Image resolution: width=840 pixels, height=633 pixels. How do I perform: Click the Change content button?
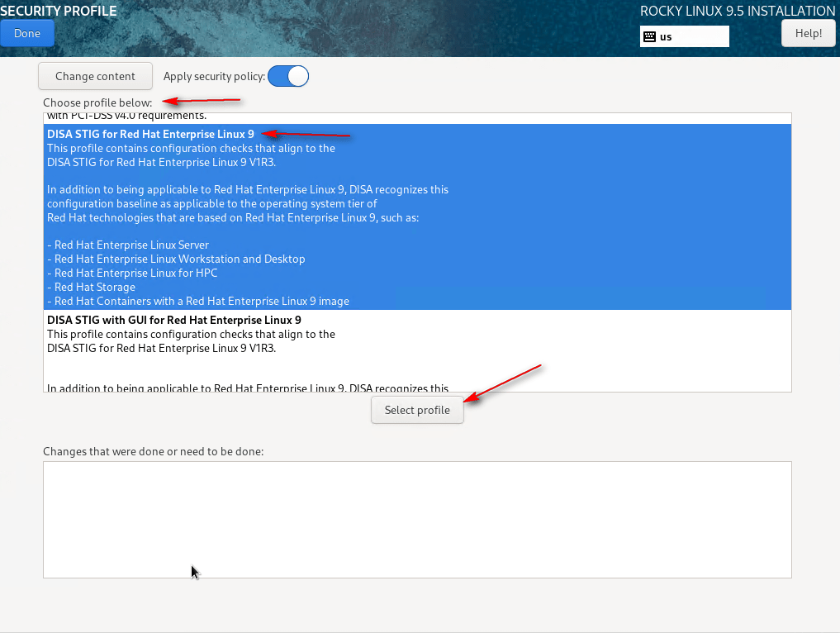(95, 76)
